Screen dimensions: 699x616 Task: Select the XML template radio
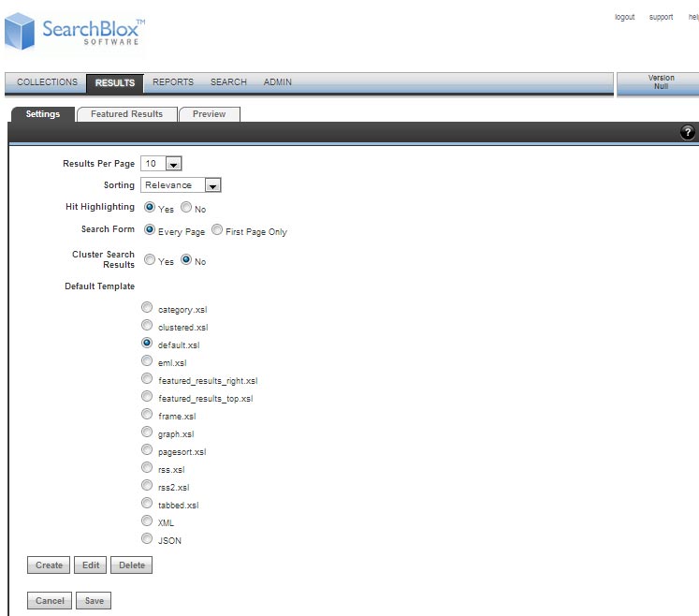pyautogui.click(x=147, y=521)
